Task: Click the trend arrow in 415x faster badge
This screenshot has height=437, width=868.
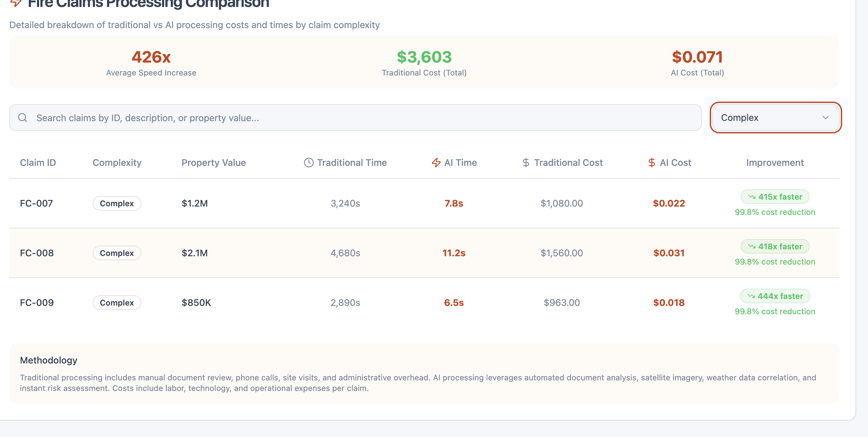Action: pyautogui.click(x=751, y=197)
